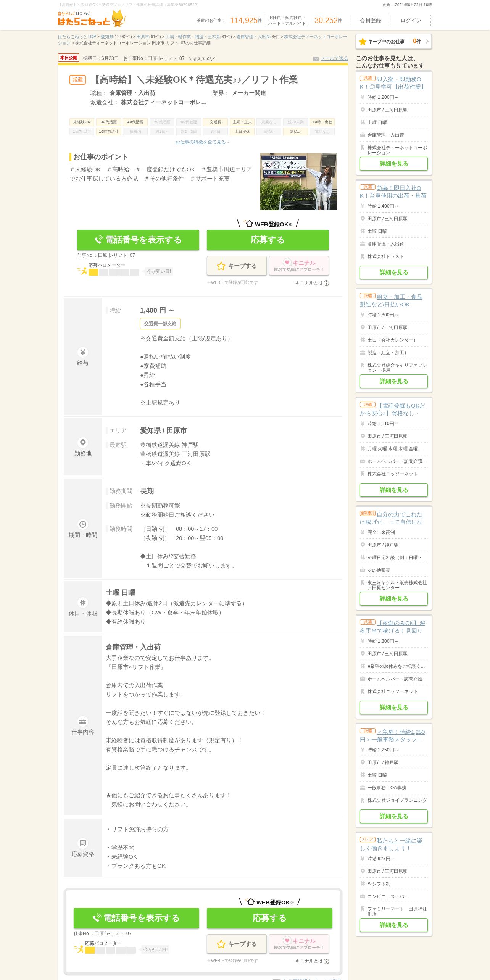Click the envelope icon beside メールで送る
This screenshot has height=980, width=490.
316,59
